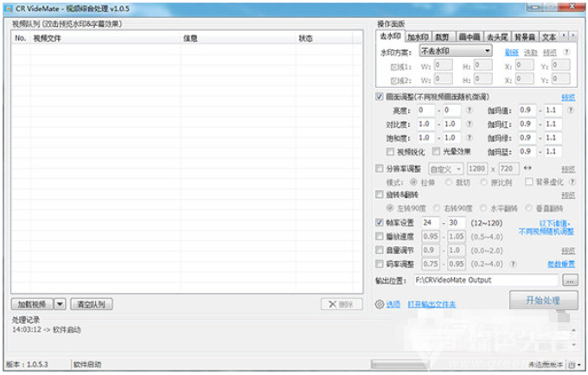Click the 开始处理 button
The width and height of the screenshot is (588, 375).
click(x=543, y=300)
